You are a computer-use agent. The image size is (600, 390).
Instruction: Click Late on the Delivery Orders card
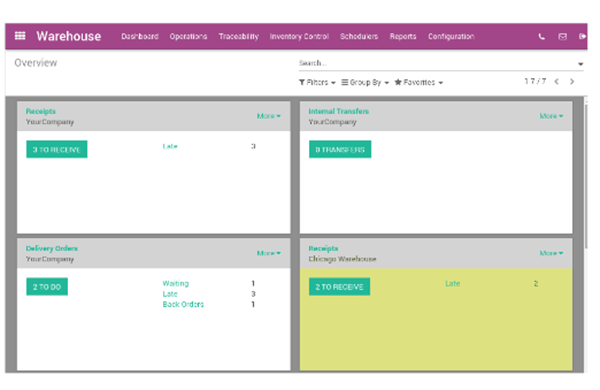[x=170, y=294]
